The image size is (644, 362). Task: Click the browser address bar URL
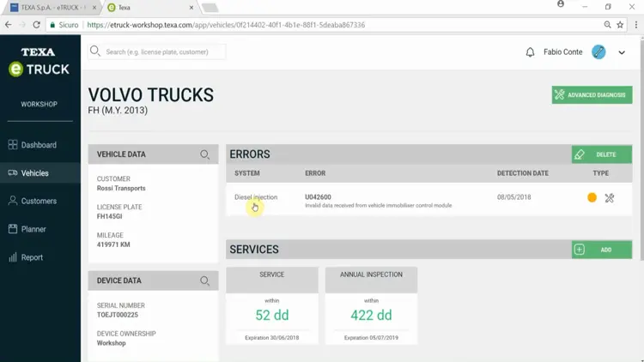226,25
